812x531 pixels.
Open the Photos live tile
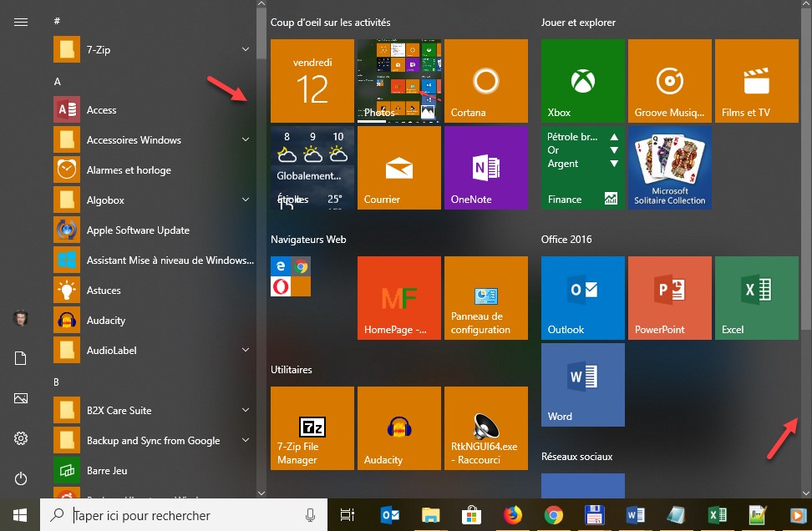(398, 81)
